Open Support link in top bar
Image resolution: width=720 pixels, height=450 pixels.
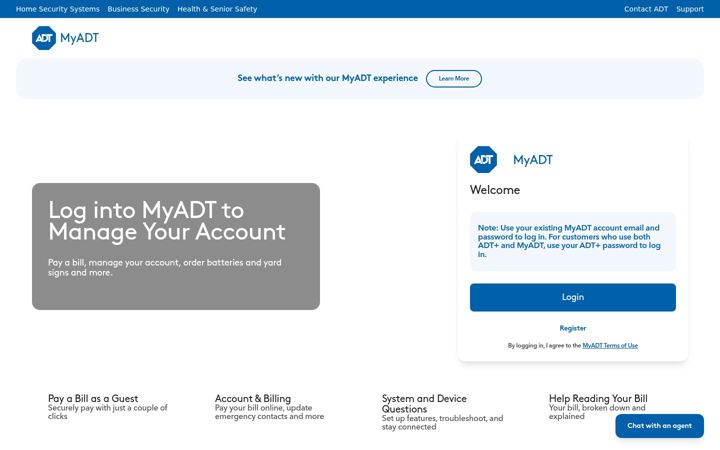pyautogui.click(x=690, y=9)
